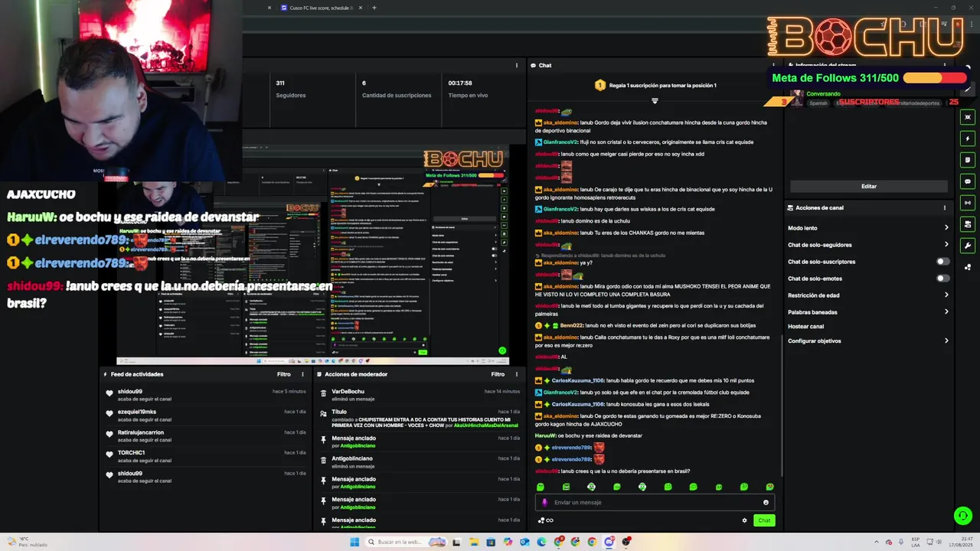The width and height of the screenshot is (980, 551).
Task: Open Filtro in Acciones de moderador
Action: pos(498,374)
